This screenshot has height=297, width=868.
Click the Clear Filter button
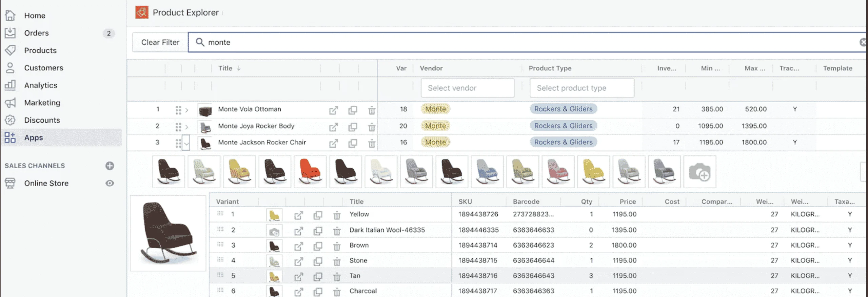[160, 42]
